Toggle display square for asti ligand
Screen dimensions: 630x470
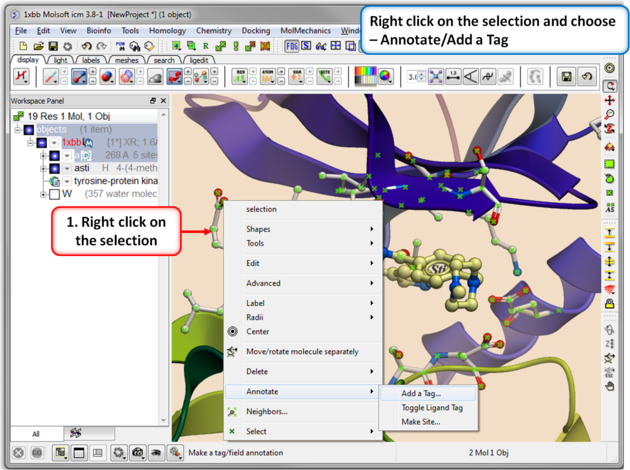55,168
